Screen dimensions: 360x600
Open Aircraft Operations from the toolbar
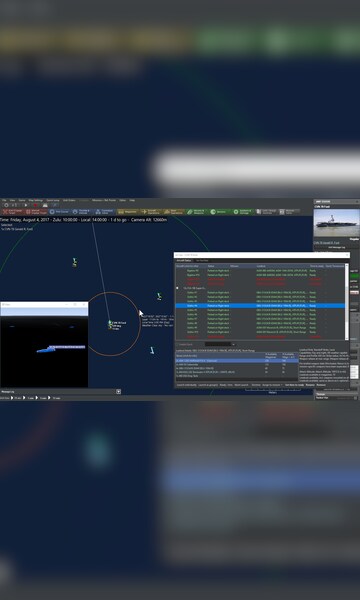click(x=151, y=212)
